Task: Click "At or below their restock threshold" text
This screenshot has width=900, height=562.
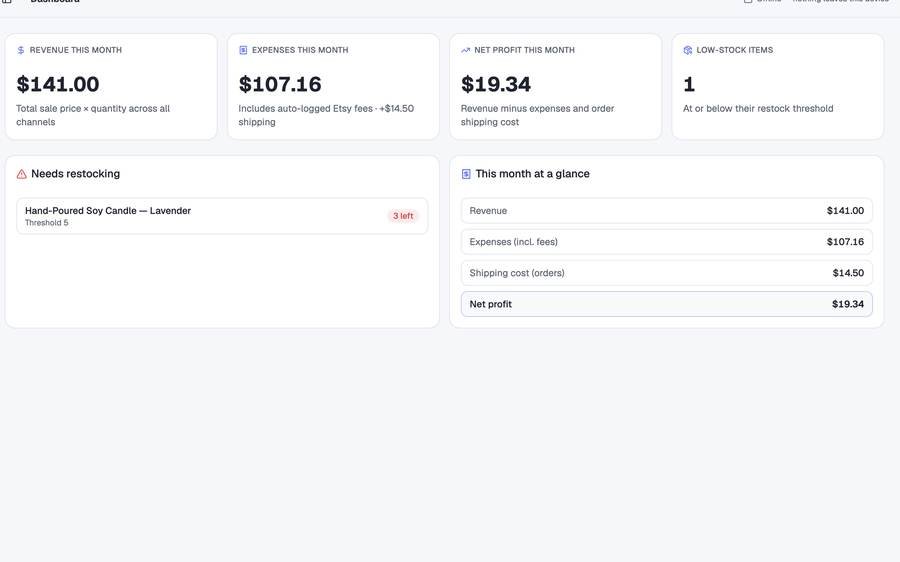Action: coord(758,108)
